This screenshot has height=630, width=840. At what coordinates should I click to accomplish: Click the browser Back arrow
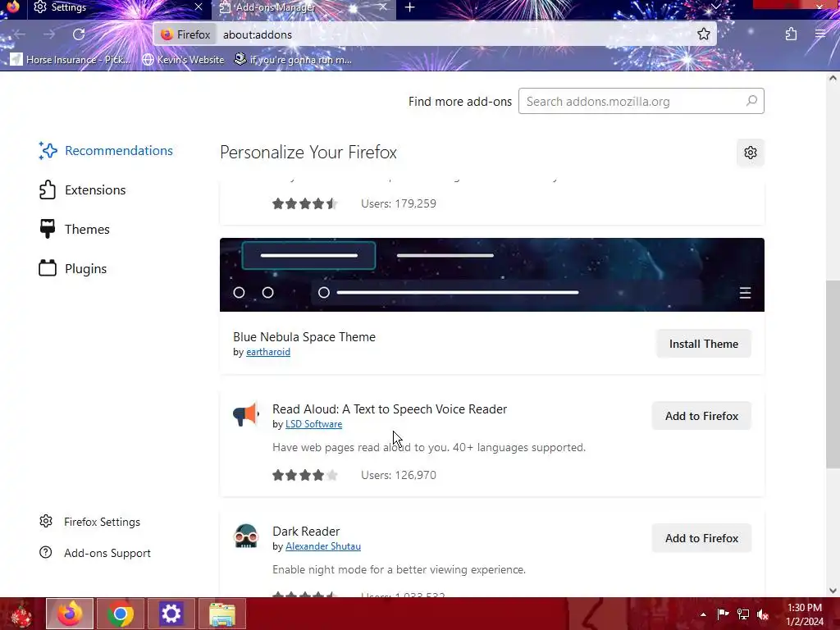tap(21, 34)
